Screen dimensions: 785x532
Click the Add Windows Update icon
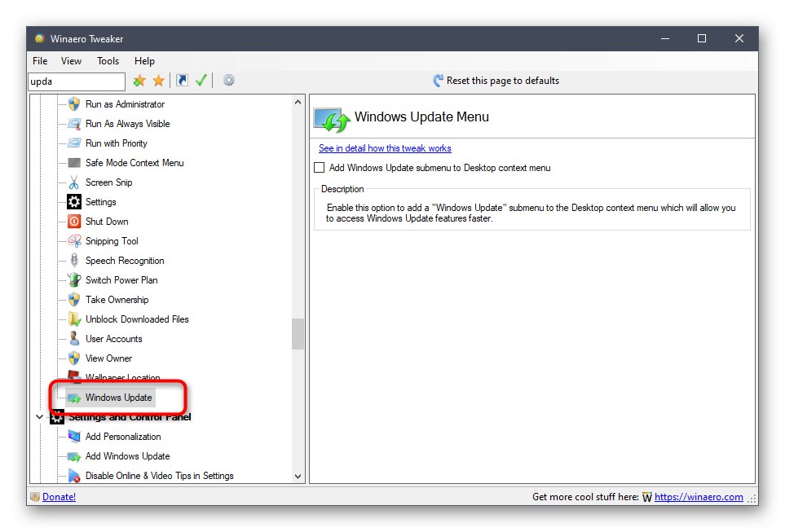coord(74,456)
